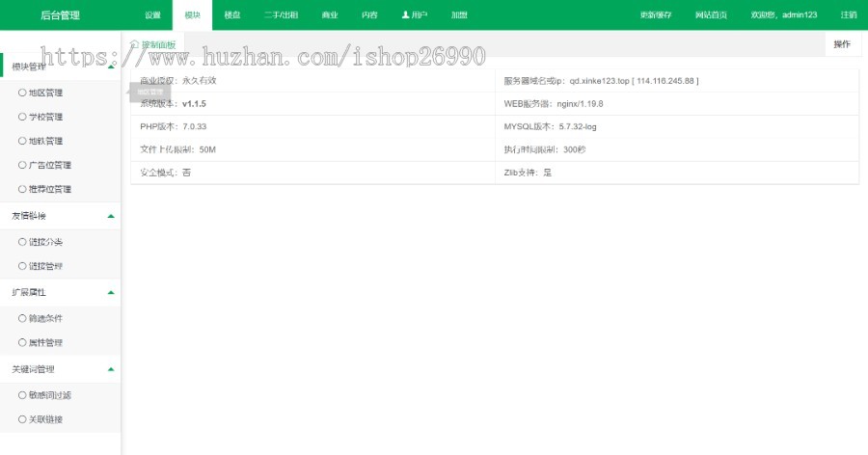Open the 内容 top menu

click(369, 15)
